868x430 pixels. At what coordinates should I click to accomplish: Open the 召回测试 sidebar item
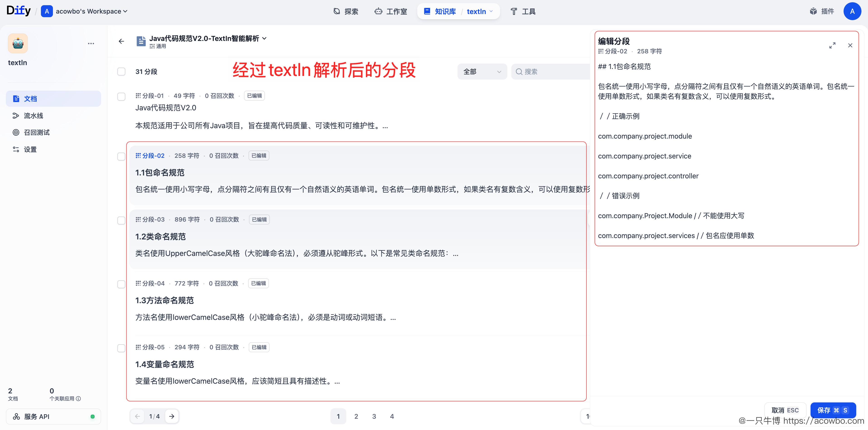click(x=36, y=132)
